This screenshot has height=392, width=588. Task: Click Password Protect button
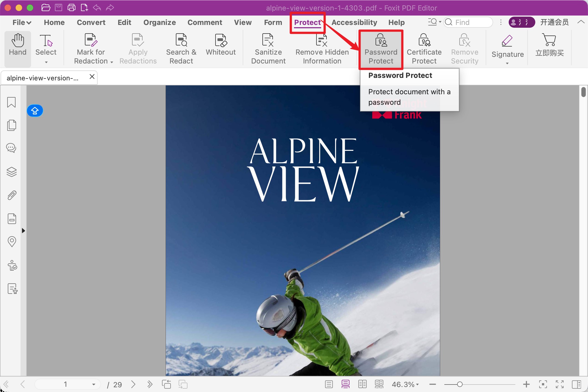coord(381,49)
